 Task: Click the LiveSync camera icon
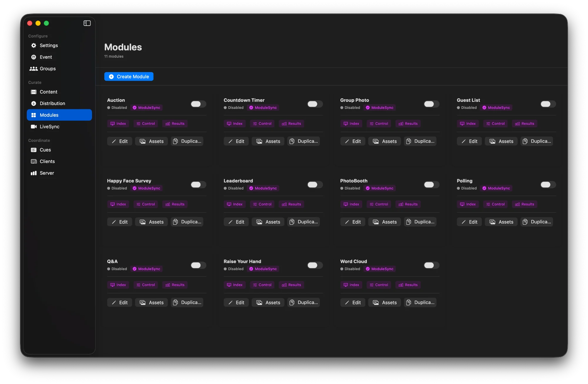[34, 127]
